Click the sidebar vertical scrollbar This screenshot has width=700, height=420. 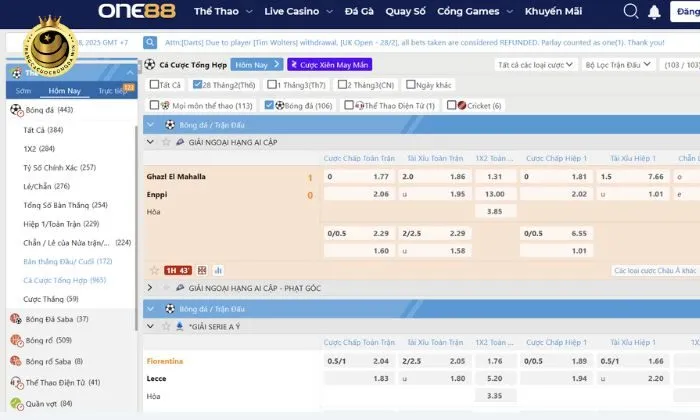point(136,228)
